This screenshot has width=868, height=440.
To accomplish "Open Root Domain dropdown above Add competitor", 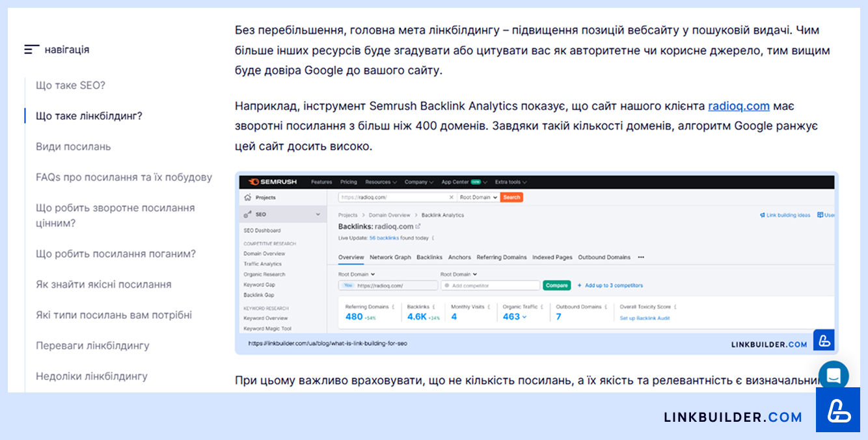I will coord(459,275).
